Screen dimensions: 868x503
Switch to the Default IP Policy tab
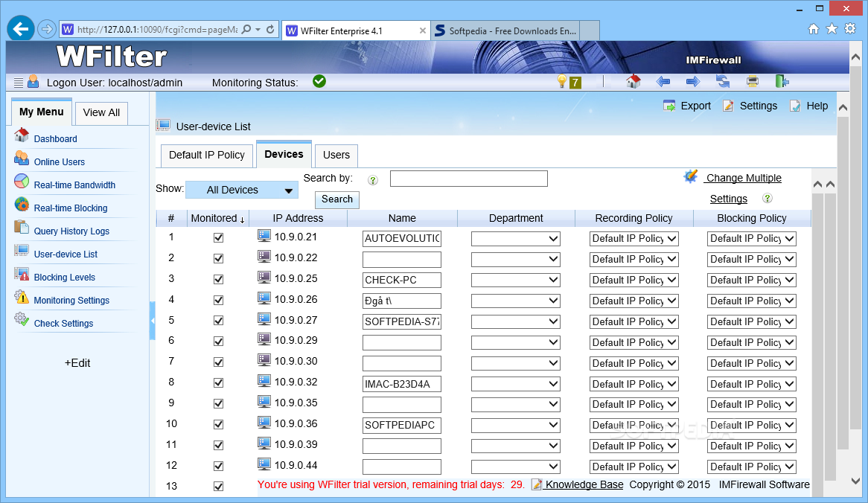pyautogui.click(x=206, y=156)
